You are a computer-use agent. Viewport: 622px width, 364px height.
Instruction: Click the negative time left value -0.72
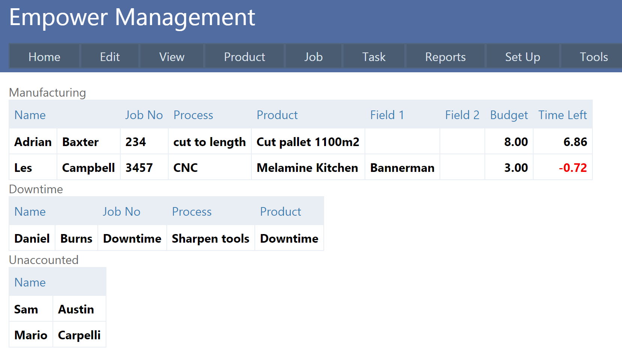point(573,168)
